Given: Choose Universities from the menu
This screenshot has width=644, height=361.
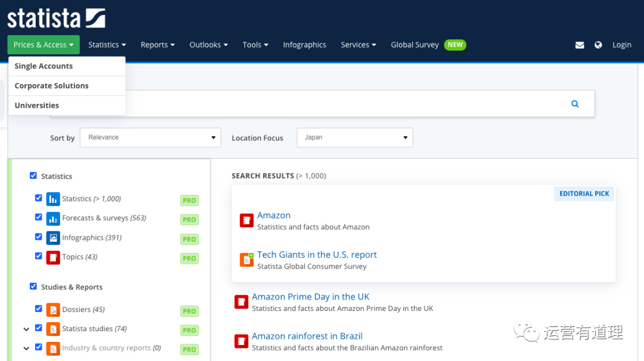Looking at the screenshot, I should 67,106.
